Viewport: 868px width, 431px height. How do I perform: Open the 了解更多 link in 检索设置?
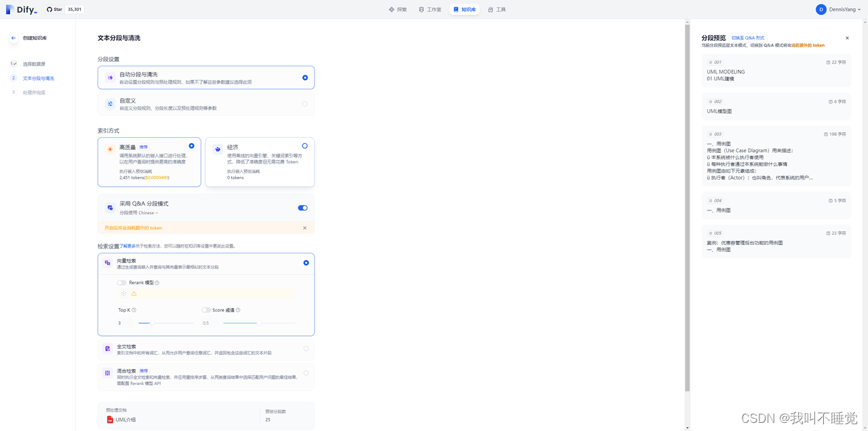(x=127, y=246)
